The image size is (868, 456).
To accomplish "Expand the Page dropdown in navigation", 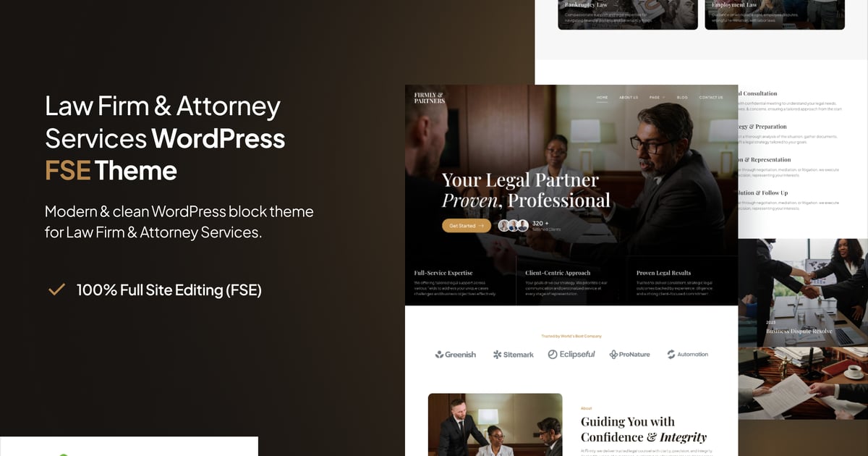I will click(x=657, y=98).
